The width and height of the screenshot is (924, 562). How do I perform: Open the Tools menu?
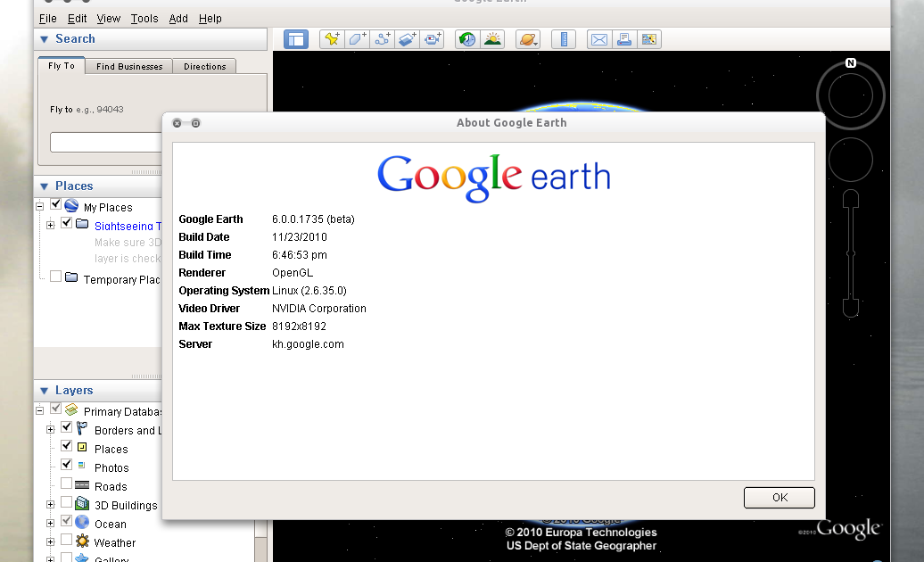click(x=144, y=18)
